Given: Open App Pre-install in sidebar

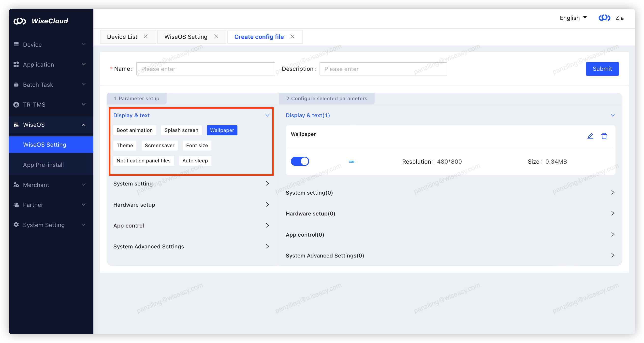Looking at the screenshot, I should click(x=43, y=165).
